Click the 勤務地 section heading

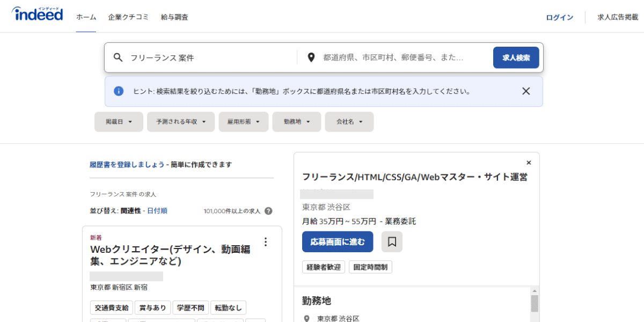pyautogui.click(x=317, y=301)
